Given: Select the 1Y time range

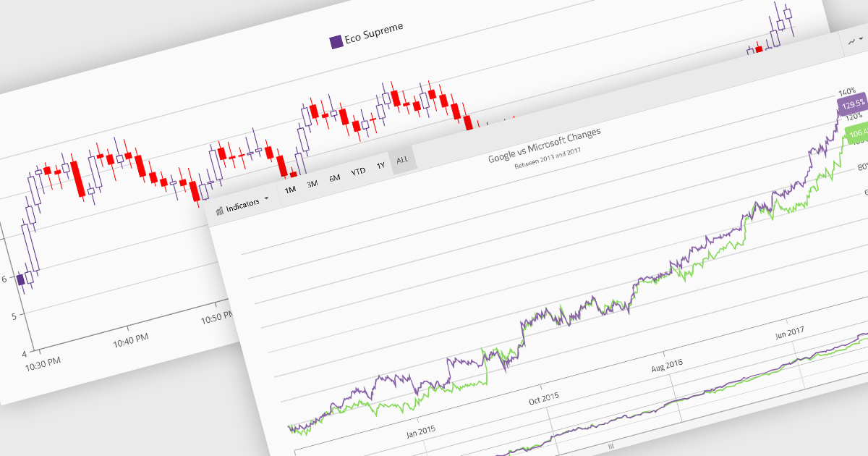Looking at the screenshot, I should (x=380, y=166).
